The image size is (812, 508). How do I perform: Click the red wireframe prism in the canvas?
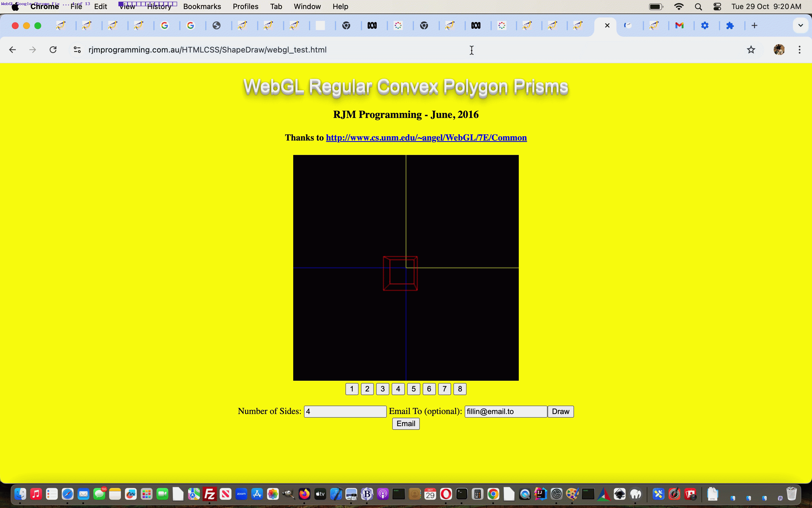click(400, 273)
